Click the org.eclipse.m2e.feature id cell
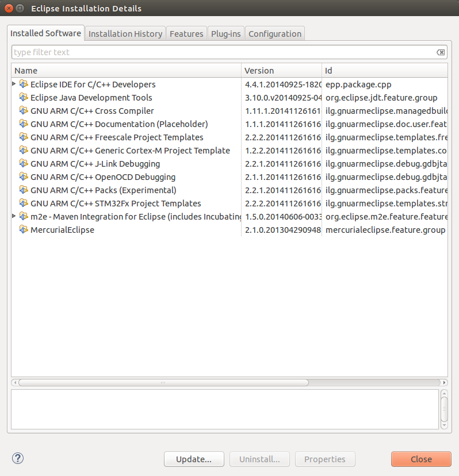The width and height of the screenshot is (459, 476). click(387, 217)
